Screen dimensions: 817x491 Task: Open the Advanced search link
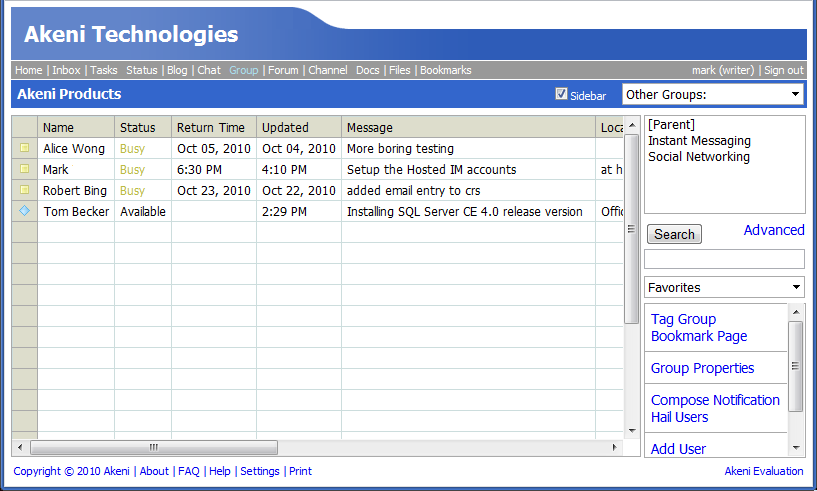pos(773,230)
